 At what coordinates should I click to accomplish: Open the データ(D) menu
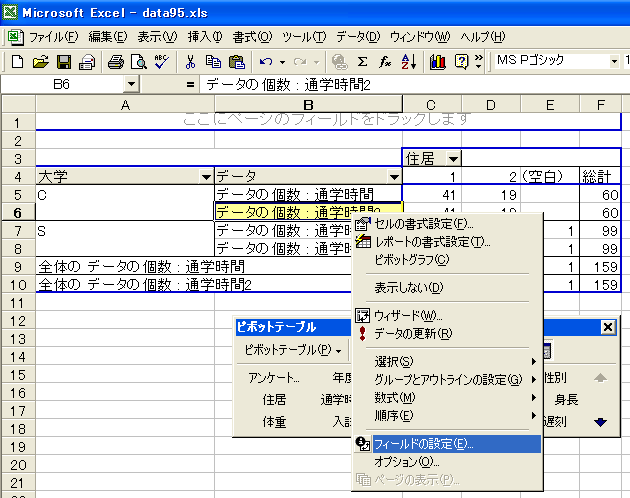(358, 37)
